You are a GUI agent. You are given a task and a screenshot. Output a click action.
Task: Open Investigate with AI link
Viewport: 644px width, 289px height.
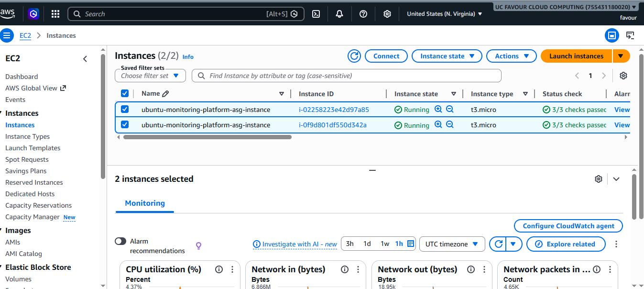pyautogui.click(x=295, y=244)
